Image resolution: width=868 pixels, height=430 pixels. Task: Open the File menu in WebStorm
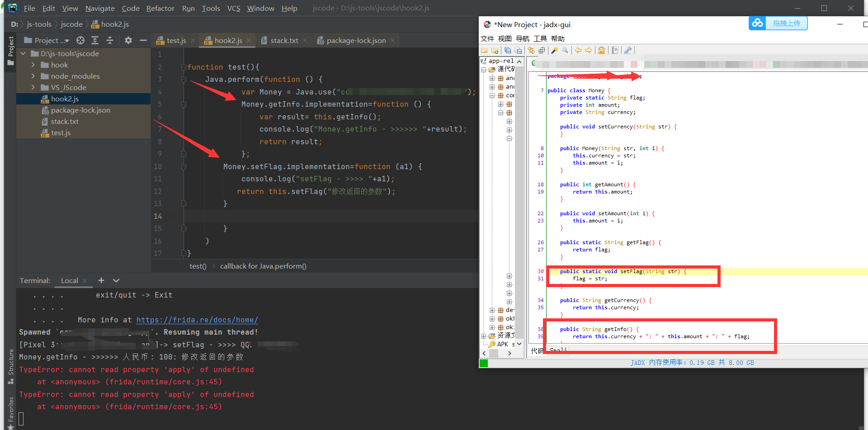coord(29,8)
